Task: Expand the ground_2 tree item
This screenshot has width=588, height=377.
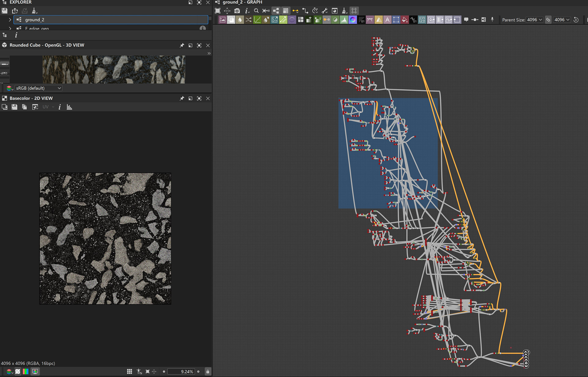Action: (x=10, y=20)
